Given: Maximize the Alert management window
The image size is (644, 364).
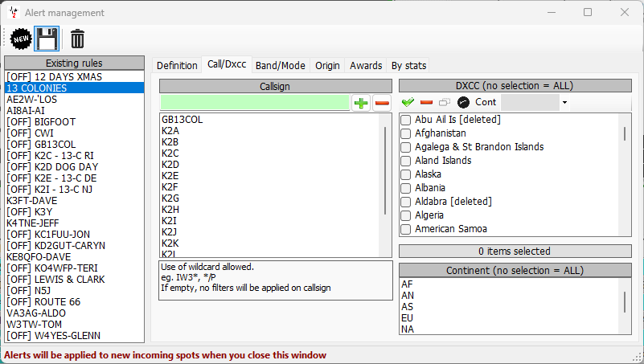Looking at the screenshot, I should pyautogui.click(x=588, y=12).
